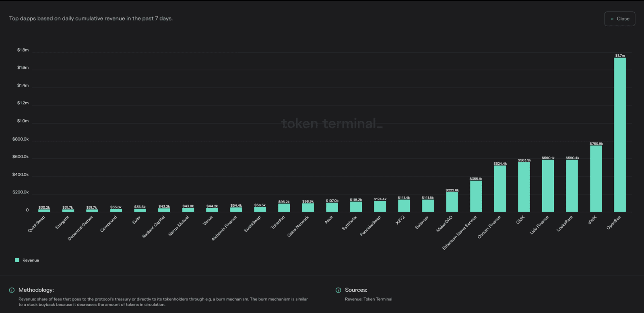Click the PancakeSwap axis label
The height and width of the screenshot is (313, 644).
click(370, 226)
